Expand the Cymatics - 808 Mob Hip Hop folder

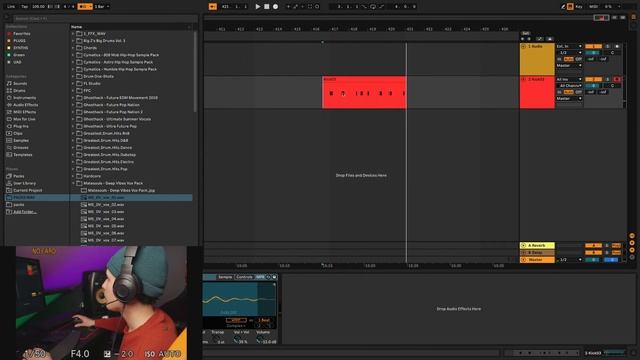(x=73, y=55)
